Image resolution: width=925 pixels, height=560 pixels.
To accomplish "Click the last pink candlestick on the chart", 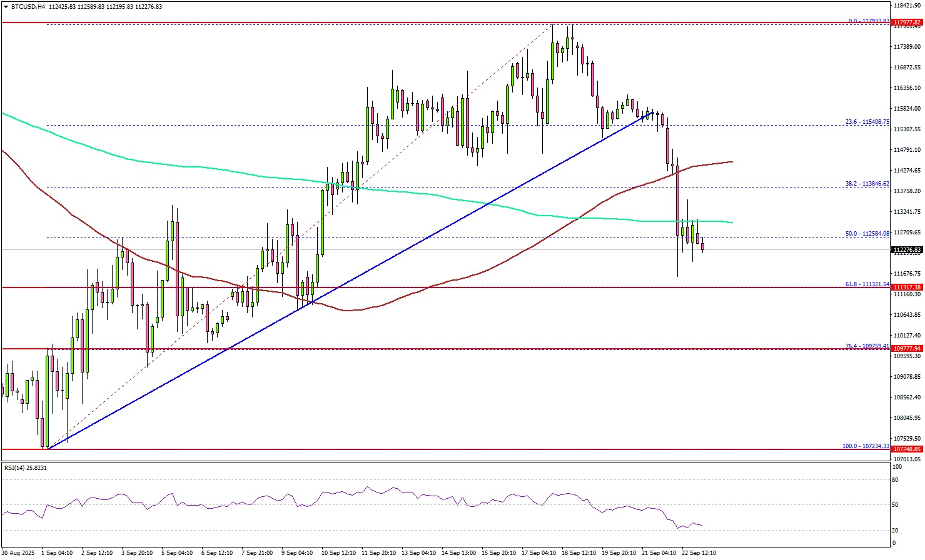I will point(703,247).
